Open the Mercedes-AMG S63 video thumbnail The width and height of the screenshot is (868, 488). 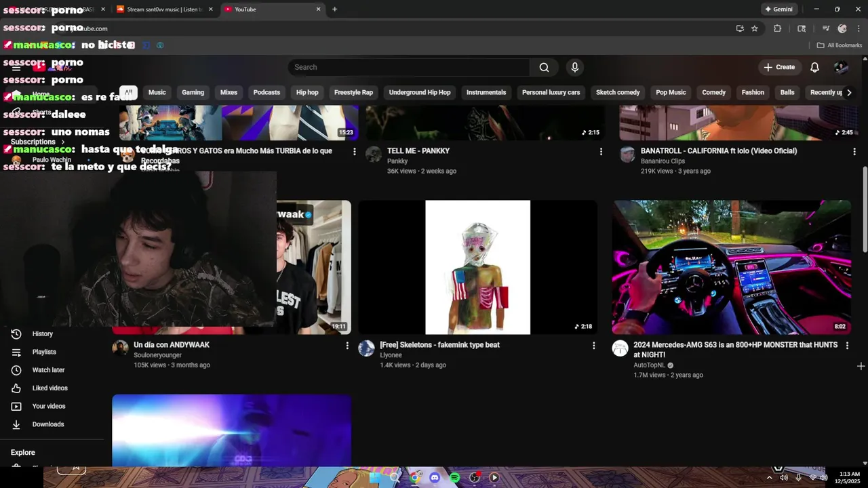tap(732, 267)
